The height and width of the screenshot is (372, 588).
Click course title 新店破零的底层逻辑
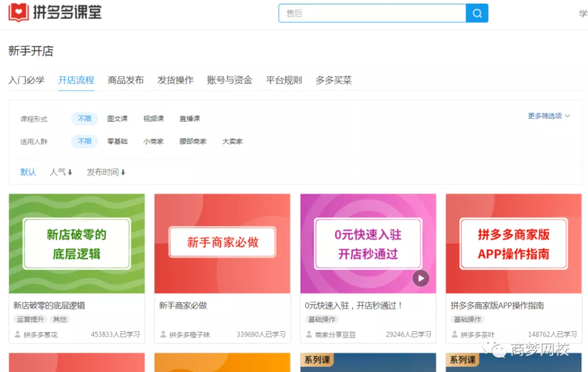click(49, 306)
